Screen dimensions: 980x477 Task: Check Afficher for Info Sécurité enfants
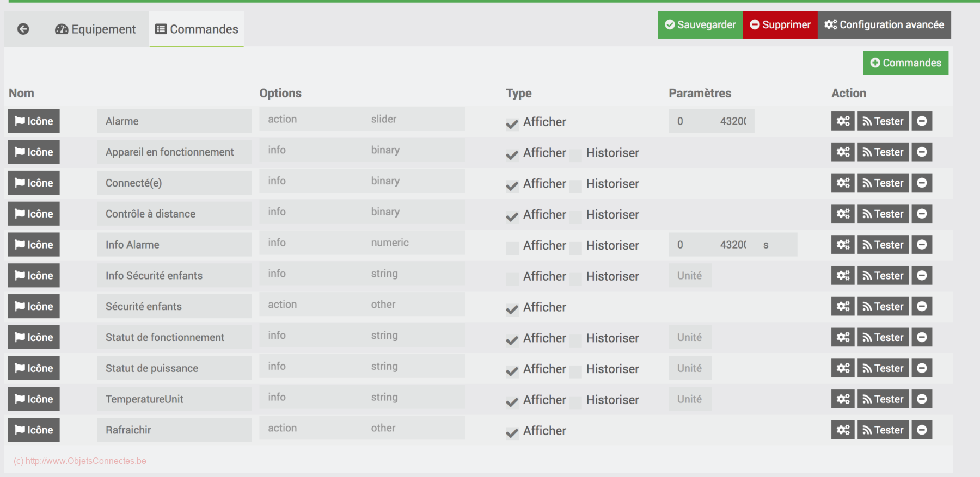512,279
